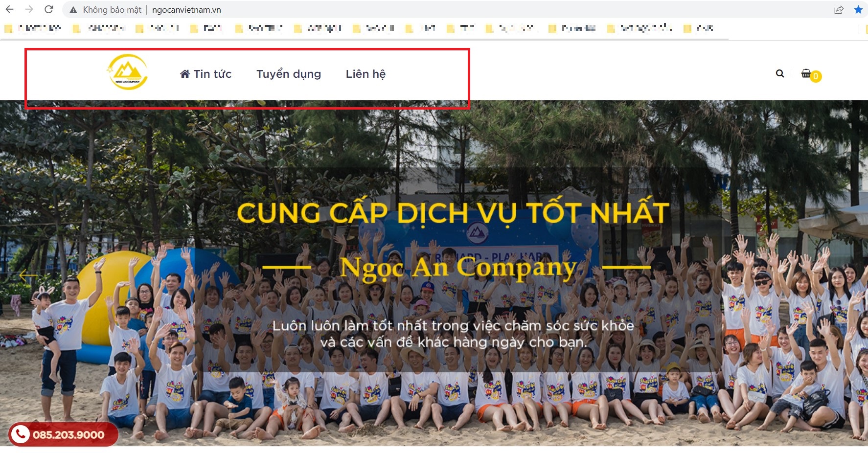Screen dimensions: 868x453
Task: Click the share page icon
Action: (x=839, y=10)
